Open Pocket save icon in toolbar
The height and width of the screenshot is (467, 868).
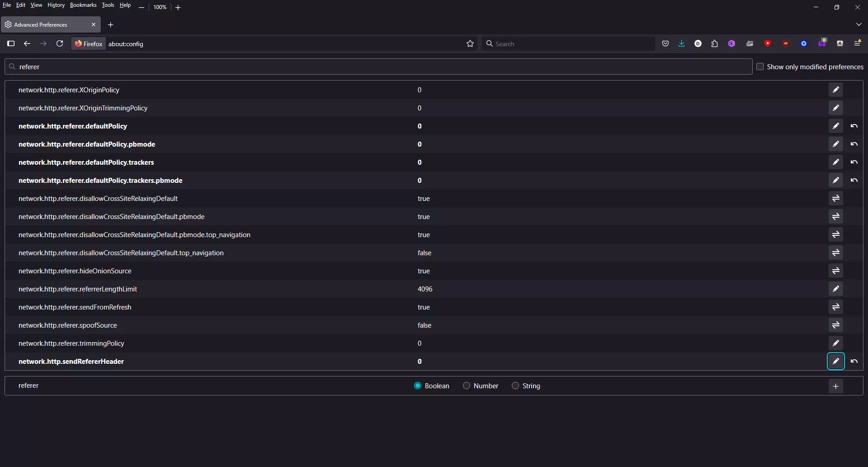[x=665, y=44]
